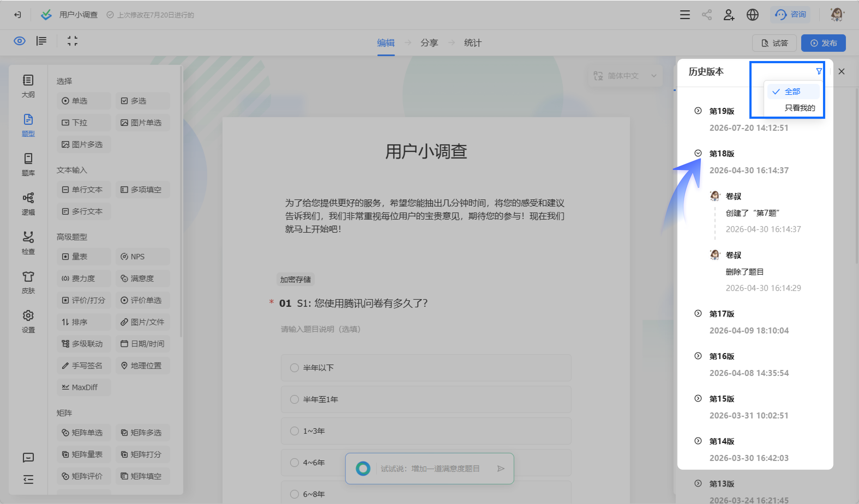This screenshot has width=859, height=504.
Task: Select 全部 in the filter menu
Action: coord(793,92)
